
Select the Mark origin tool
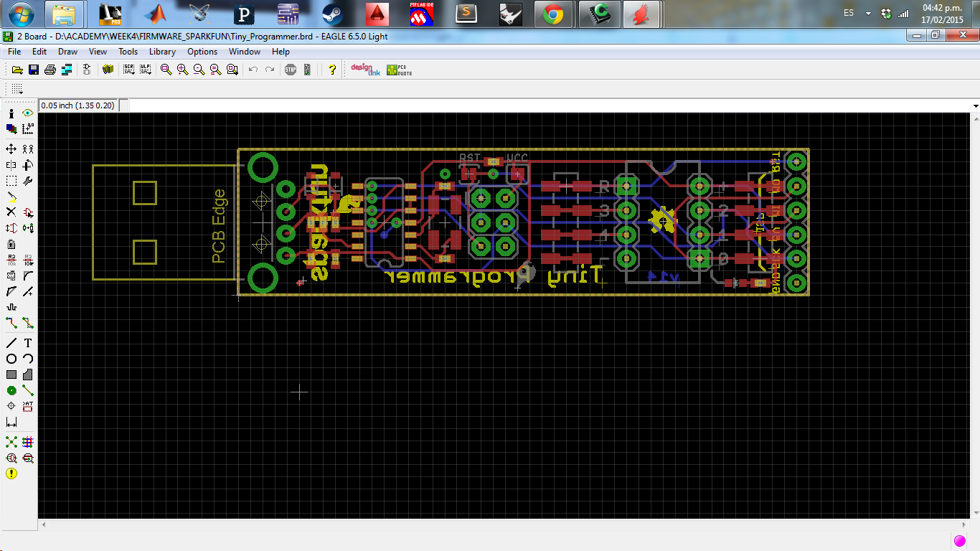click(x=28, y=129)
